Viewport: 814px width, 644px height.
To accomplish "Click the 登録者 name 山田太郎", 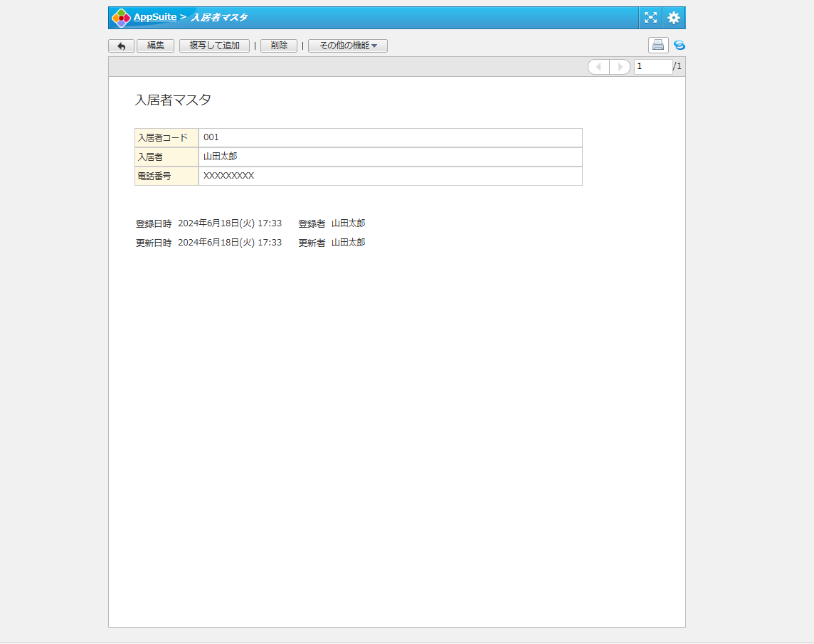I will pos(348,223).
